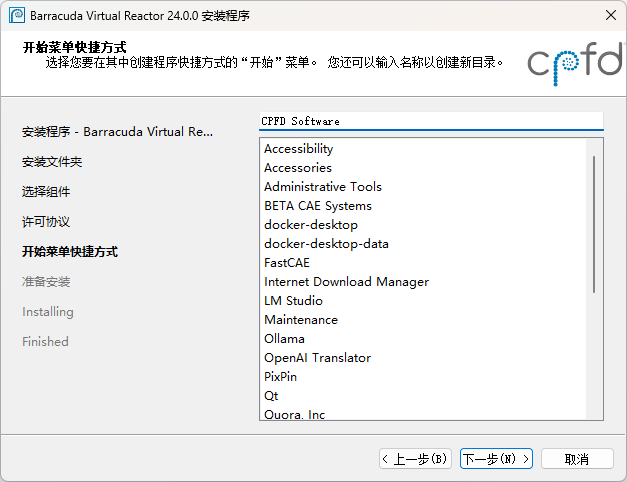627x482 pixels.
Task: Select Accessibility in the folder list
Action: coord(299,149)
